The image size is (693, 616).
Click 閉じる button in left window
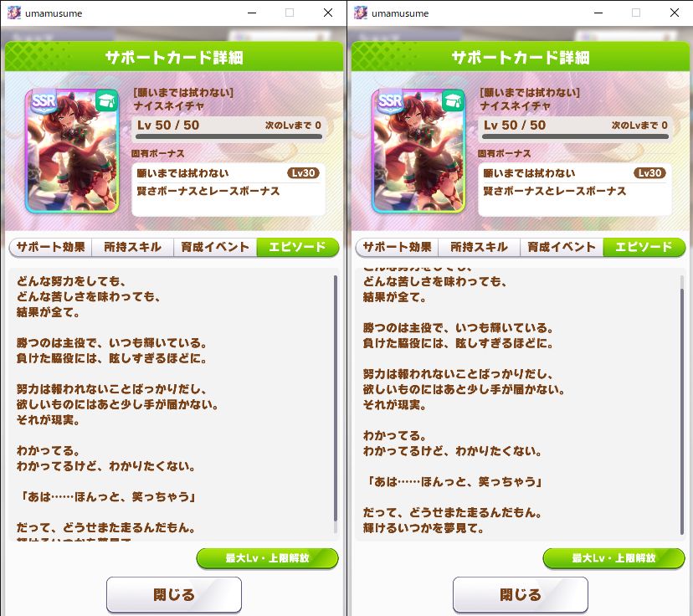[x=174, y=594]
